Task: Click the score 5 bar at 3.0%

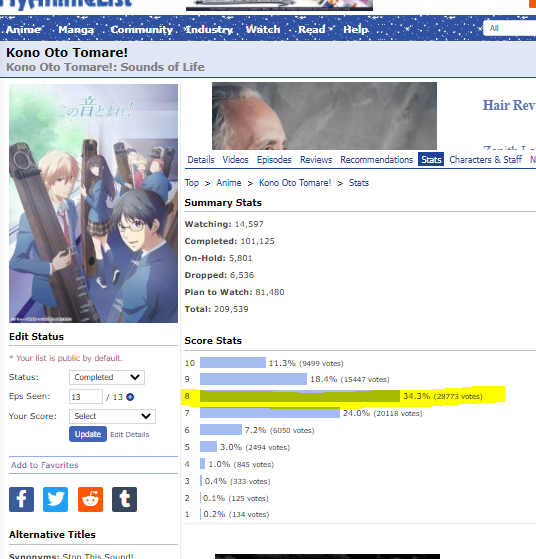Action: click(x=208, y=446)
